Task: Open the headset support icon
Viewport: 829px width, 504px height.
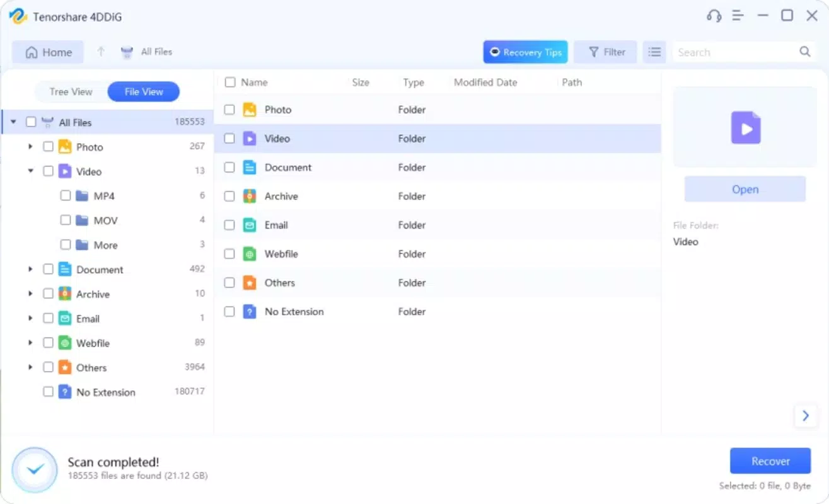Action: 714,16
